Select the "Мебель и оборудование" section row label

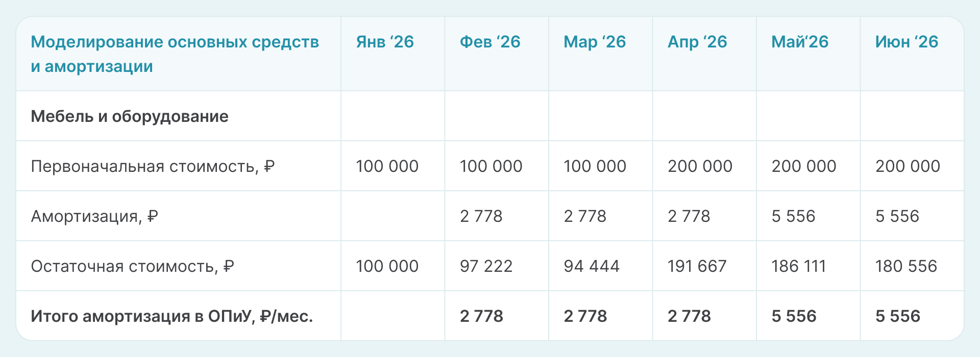coord(130,116)
